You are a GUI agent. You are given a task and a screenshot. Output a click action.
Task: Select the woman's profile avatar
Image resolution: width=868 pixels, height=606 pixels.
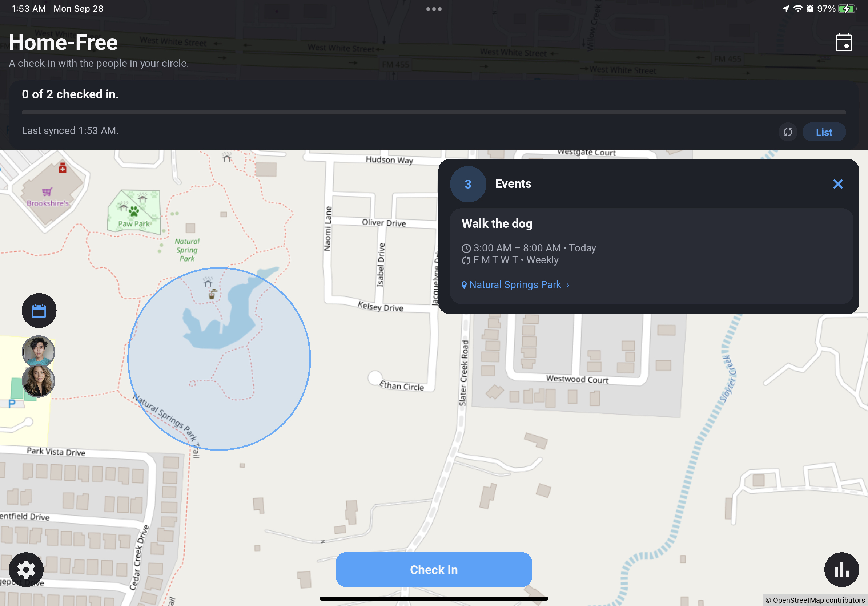[x=38, y=381]
